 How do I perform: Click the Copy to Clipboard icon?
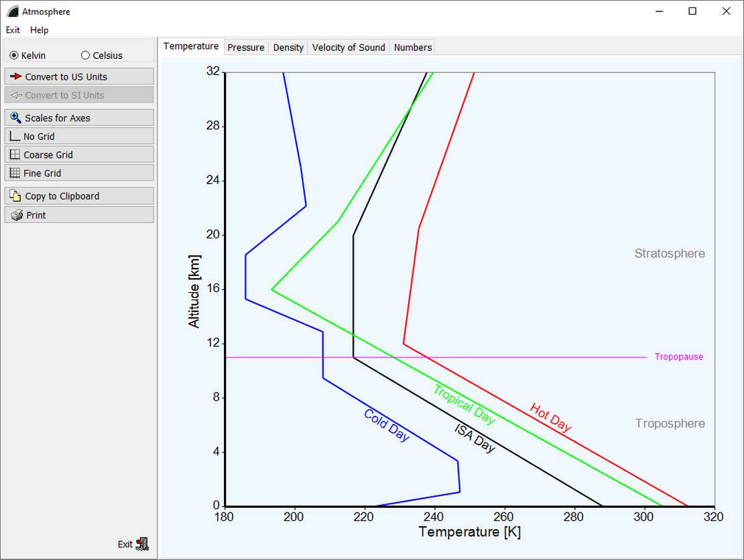pos(16,196)
